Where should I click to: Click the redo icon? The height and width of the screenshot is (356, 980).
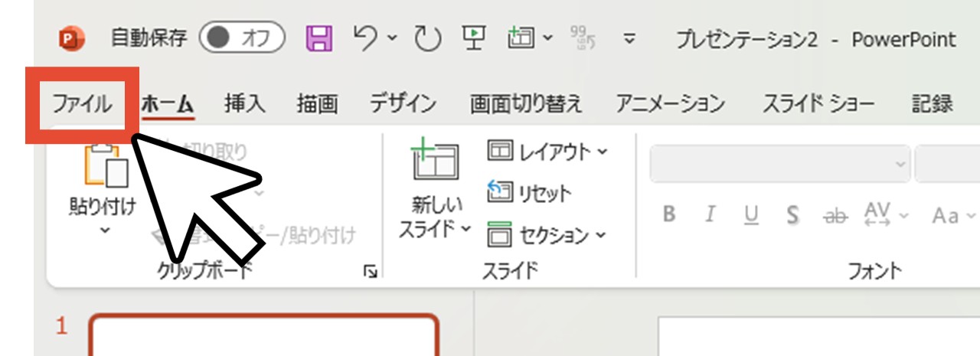pos(426,38)
